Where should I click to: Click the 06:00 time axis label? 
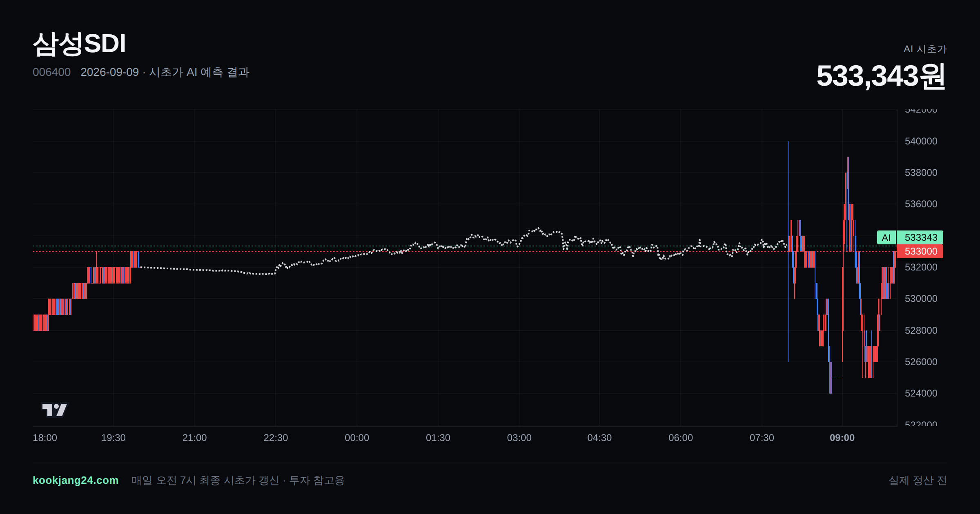pyautogui.click(x=681, y=438)
